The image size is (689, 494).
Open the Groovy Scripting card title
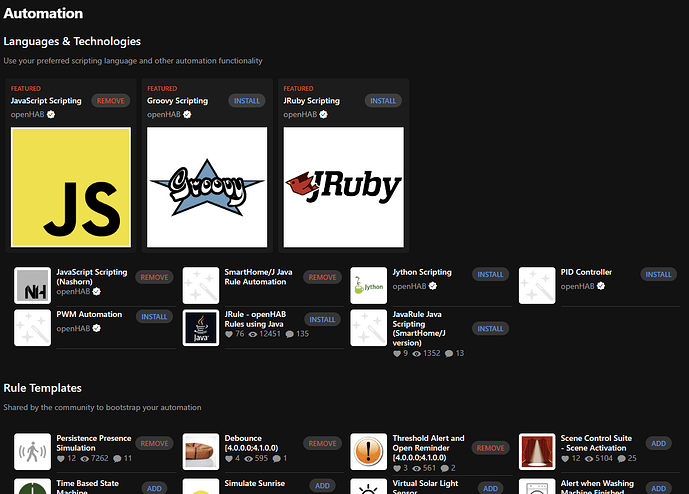[178, 101]
